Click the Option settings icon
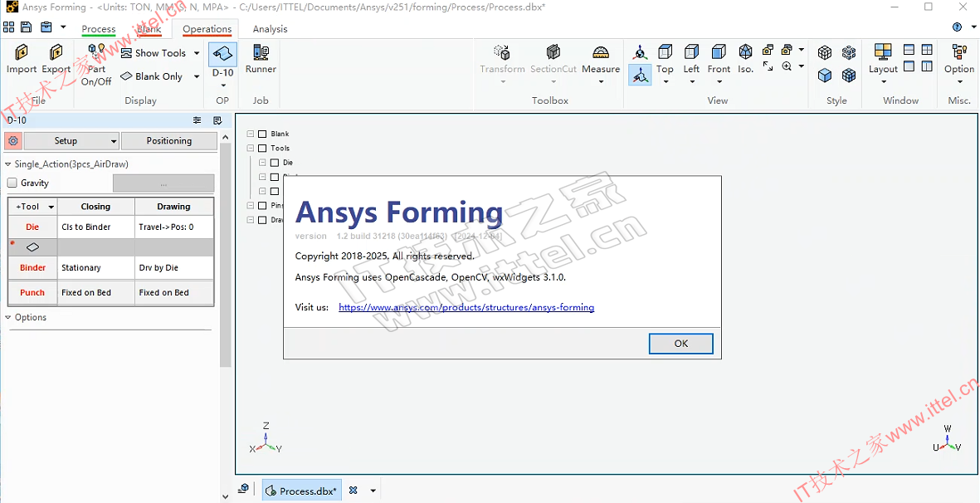This screenshot has height=503, width=980. (958, 52)
